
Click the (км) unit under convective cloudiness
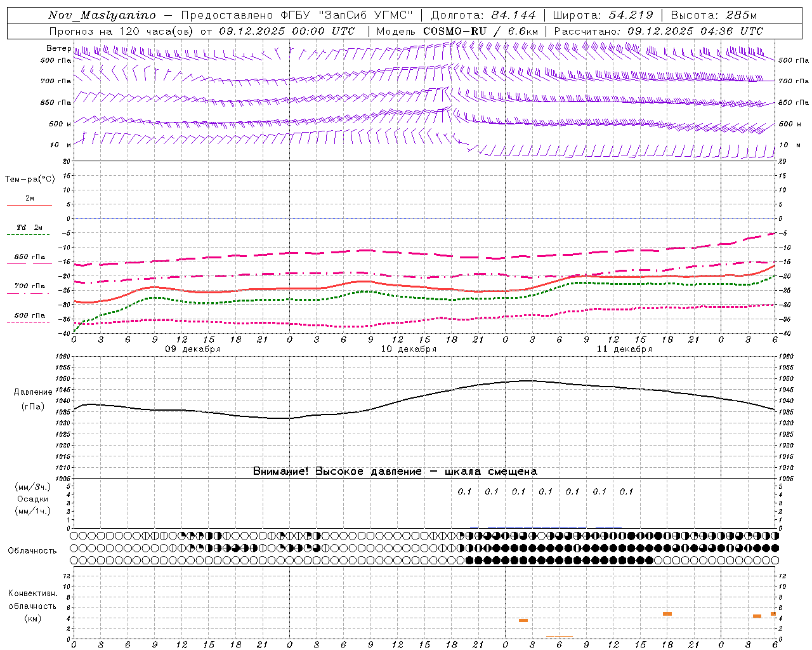tap(33, 618)
